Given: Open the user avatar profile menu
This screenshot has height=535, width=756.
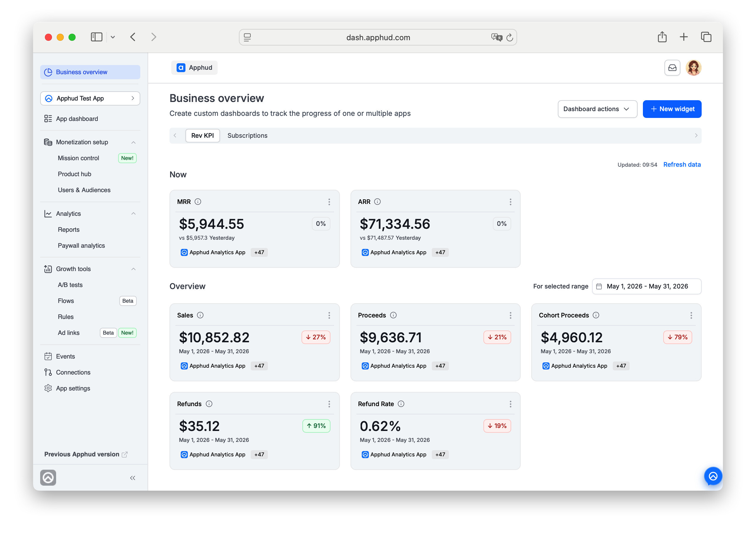Looking at the screenshot, I should 693,68.
